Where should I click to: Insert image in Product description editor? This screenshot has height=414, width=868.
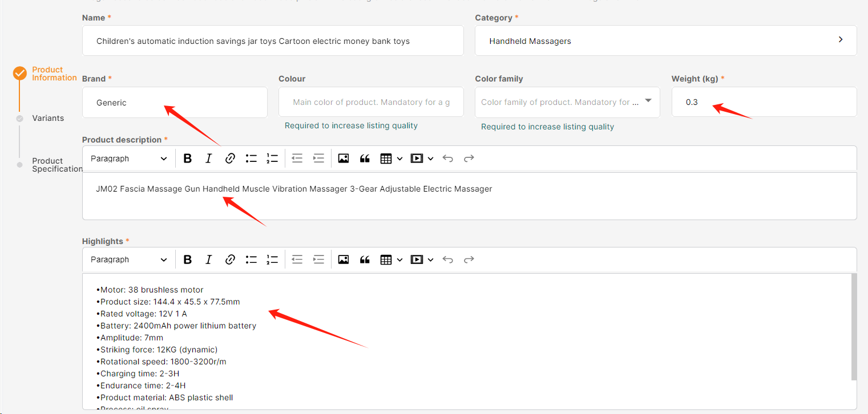pos(343,159)
